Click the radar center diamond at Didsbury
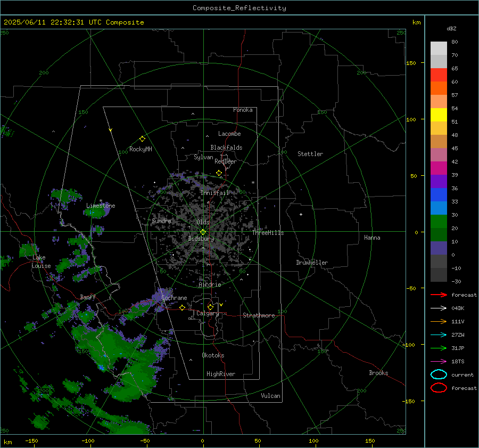 point(203,232)
